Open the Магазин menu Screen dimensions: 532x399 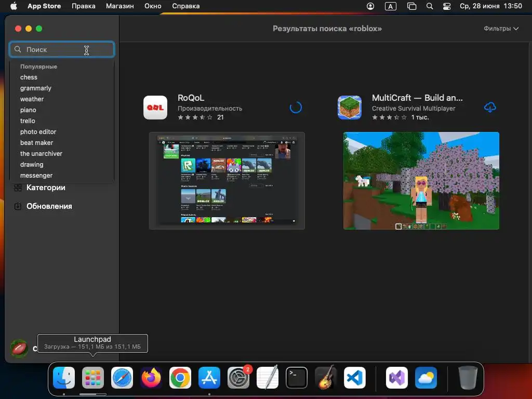point(120,6)
